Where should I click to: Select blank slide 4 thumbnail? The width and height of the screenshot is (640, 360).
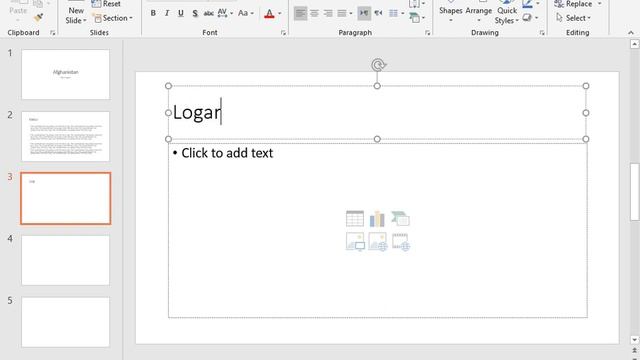click(x=66, y=260)
